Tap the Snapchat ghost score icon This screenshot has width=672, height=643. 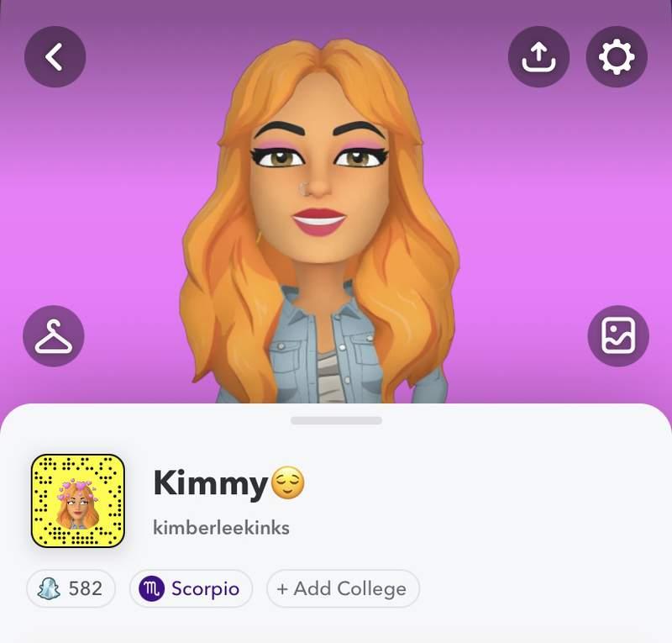click(x=49, y=588)
